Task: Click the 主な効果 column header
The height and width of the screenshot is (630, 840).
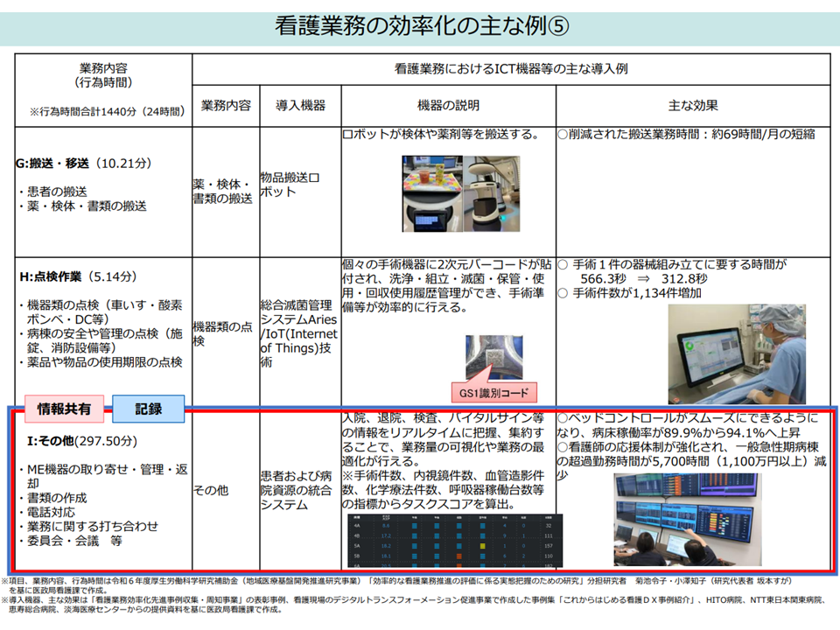Action: pos(693,105)
